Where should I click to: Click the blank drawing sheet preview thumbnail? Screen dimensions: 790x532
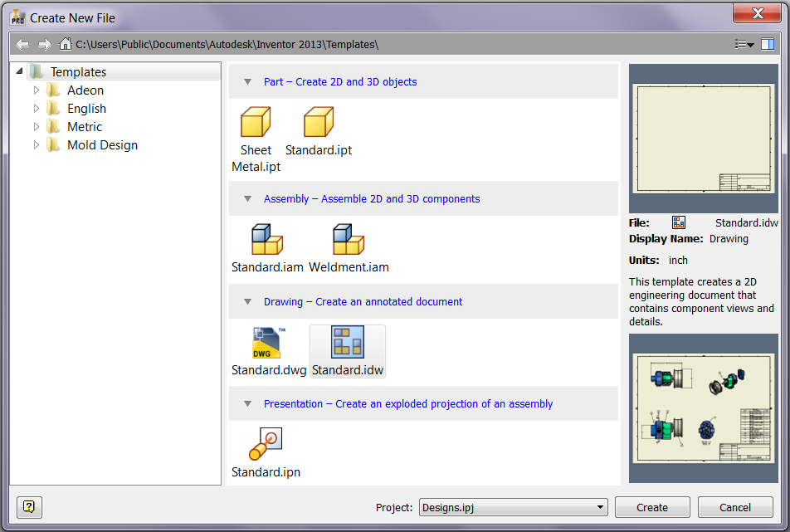click(704, 139)
